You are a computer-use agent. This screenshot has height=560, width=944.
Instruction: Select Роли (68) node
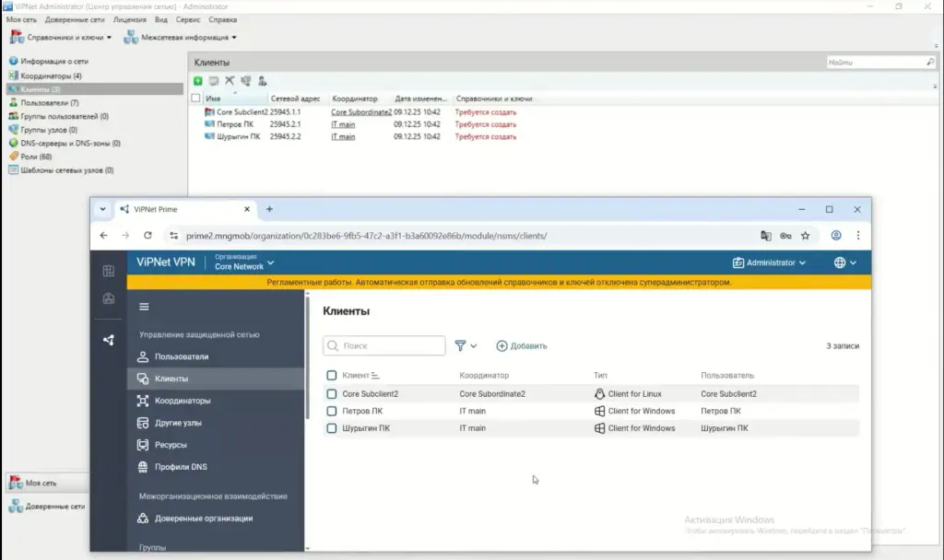click(x=36, y=157)
